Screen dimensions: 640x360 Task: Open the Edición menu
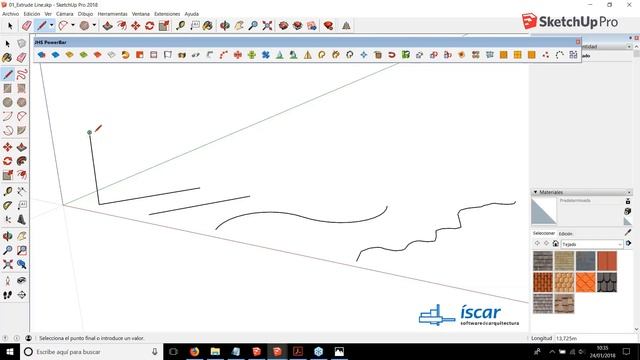[32, 14]
